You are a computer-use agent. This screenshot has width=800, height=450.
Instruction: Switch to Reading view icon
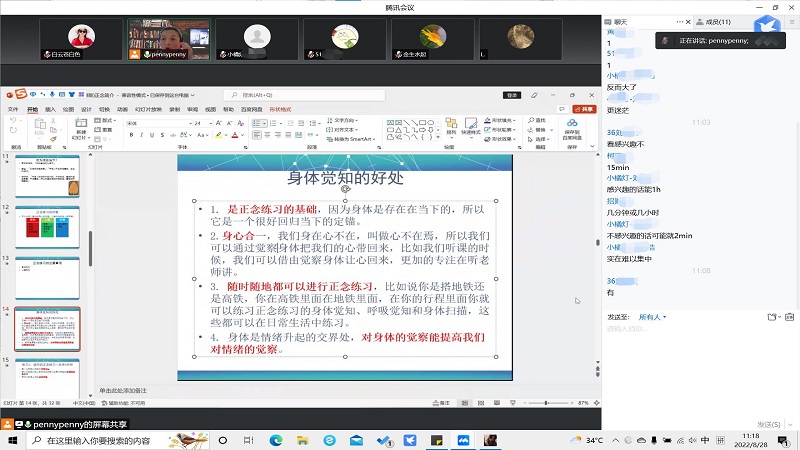pyautogui.click(x=496, y=403)
